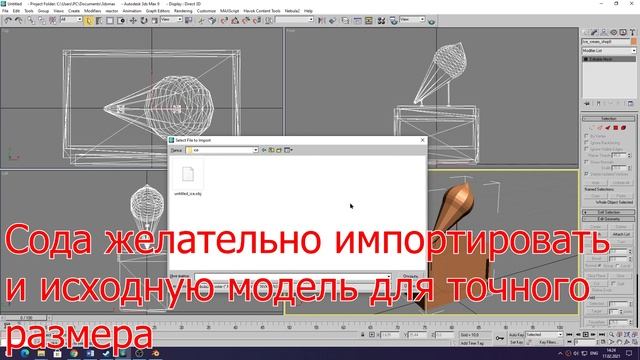Open the Modify command panel tab
Screen dimensions: 640x360
point(594,32)
